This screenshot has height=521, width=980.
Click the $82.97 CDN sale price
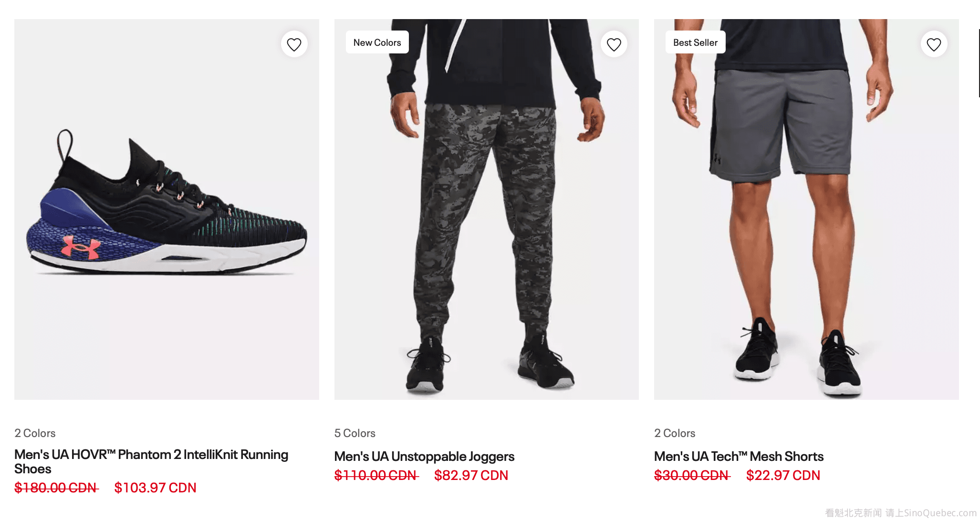pyautogui.click(x=471, y=475)
